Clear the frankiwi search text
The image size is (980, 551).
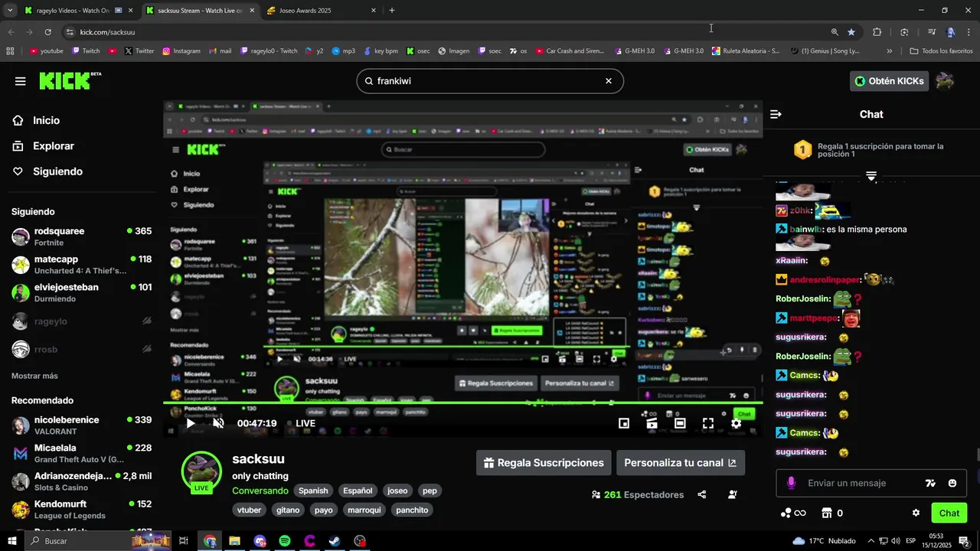tap(609, 81)
